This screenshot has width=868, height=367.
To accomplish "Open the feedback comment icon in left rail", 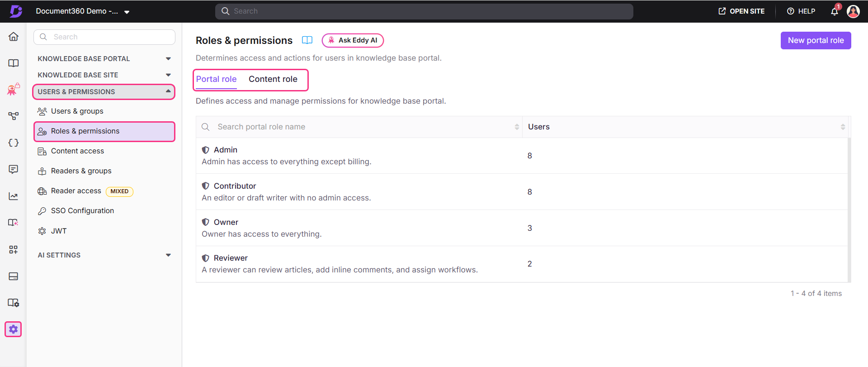I will click(14, 169).
